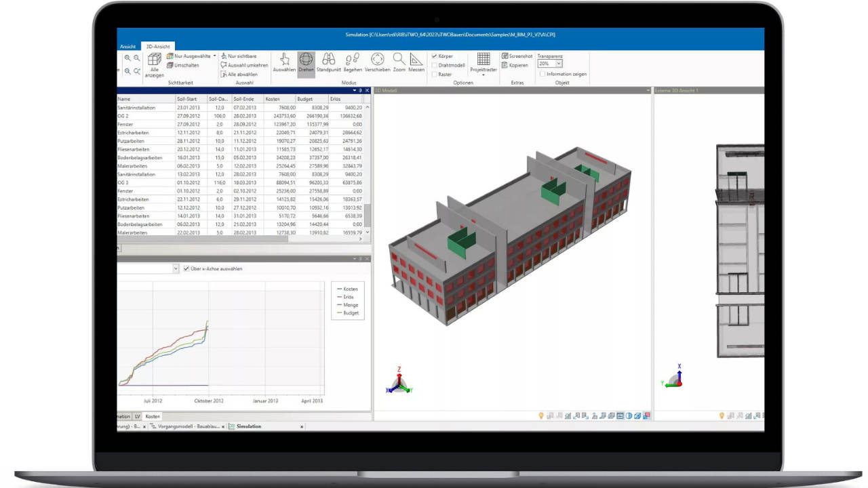Select the Drehen (rotate) tool
Viewport: 868px width, 488px height.
pos(307,62)
